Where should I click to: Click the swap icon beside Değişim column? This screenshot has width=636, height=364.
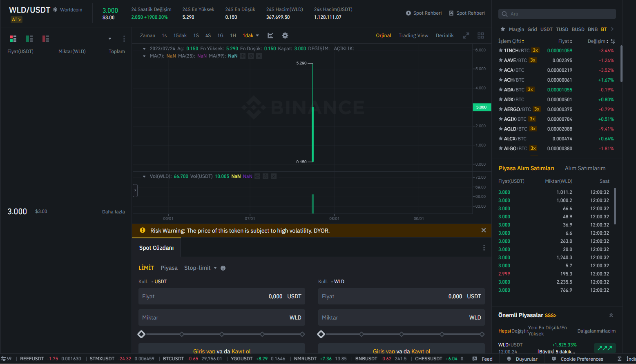pos(613,41)
